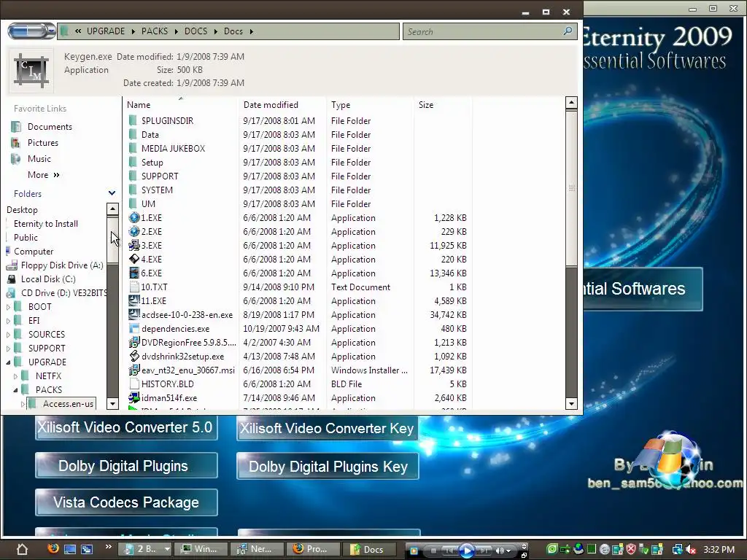747x560 pixels.
Task: Collapse the UPGRADE folder tree arrow
Action: (8, 362)
